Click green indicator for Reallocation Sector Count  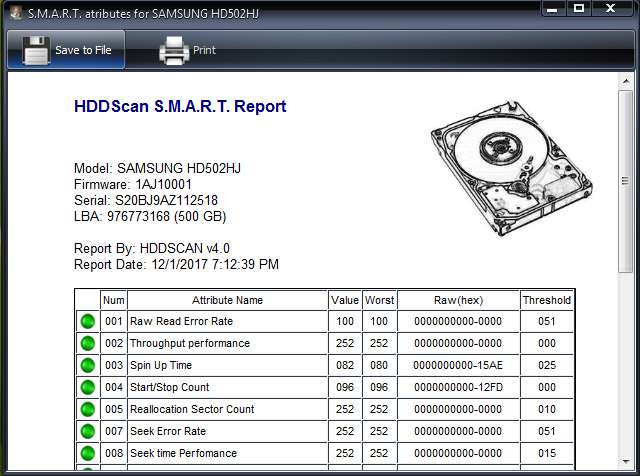[87, 409]
